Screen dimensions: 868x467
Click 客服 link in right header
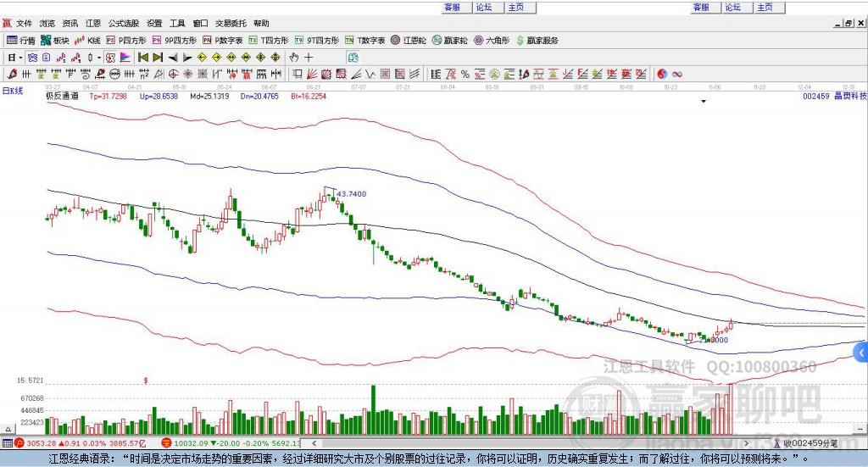pyautogui.click(x=701, y=7)
